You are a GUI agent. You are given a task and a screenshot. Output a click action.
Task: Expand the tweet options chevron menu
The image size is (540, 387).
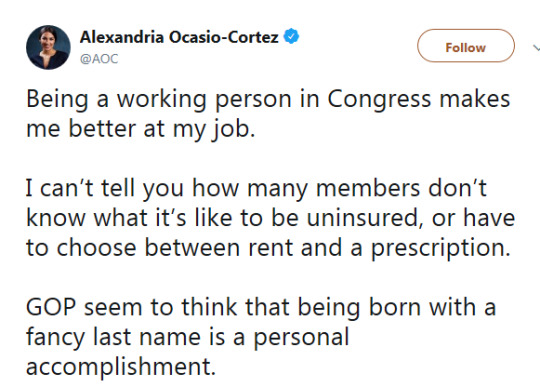click(536, 48)
